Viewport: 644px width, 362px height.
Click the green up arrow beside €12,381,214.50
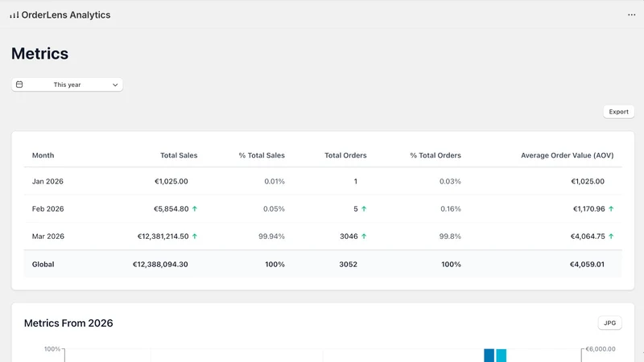coord(195,237)
